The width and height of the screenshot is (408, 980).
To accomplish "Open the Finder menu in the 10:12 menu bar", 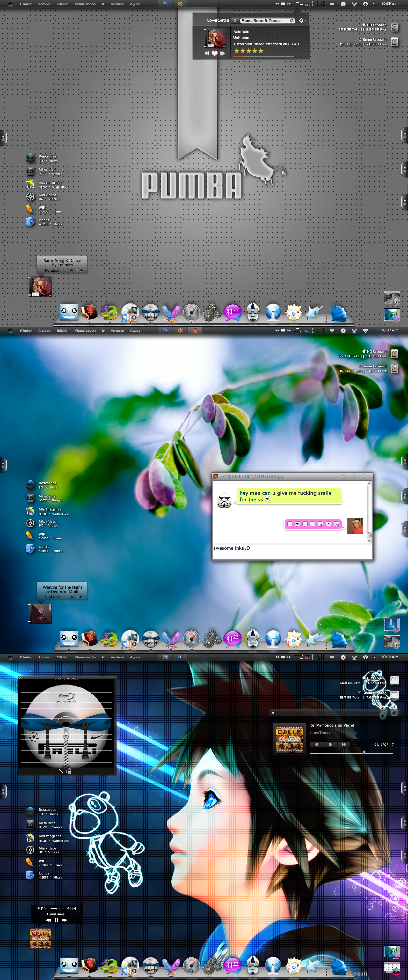I will [26, 657].
